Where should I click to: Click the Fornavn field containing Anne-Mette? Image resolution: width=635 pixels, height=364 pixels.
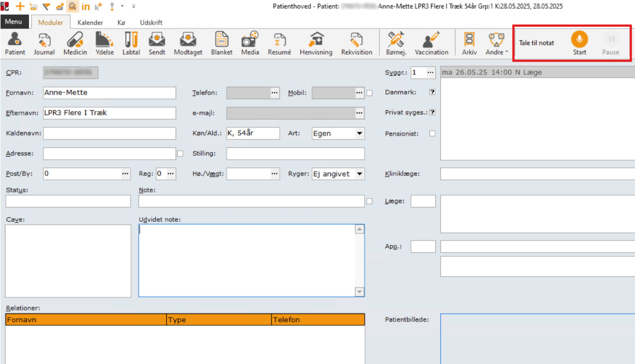coord(109,93)
